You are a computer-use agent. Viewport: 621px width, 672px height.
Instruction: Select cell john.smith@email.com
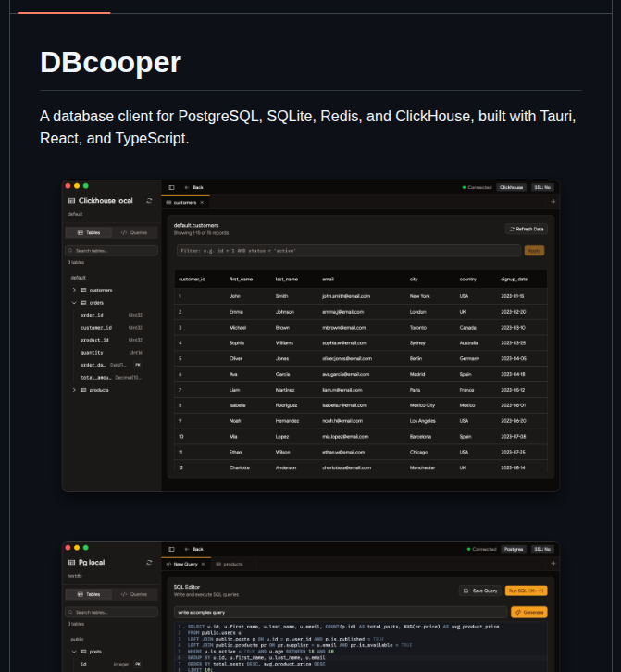tap(346, 296)
